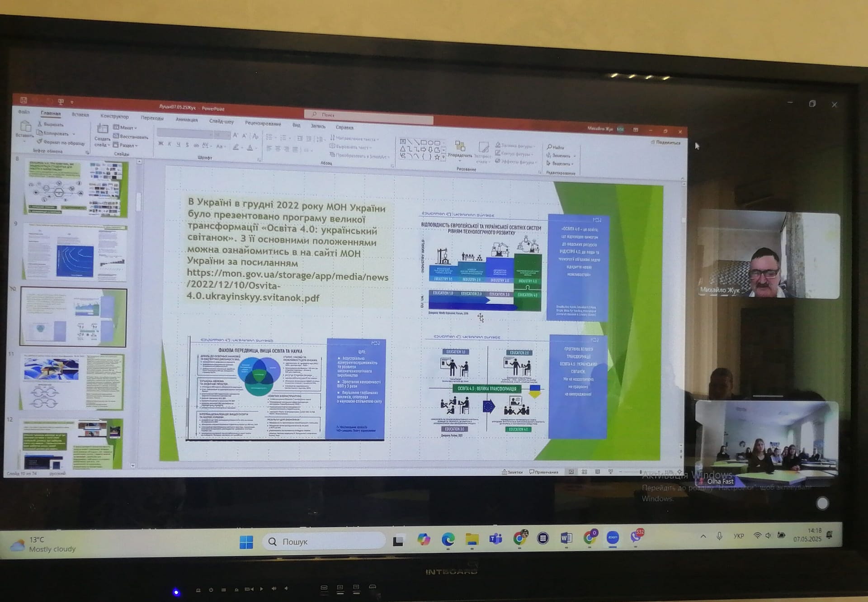Click the slide sorter view icon
This screenshot has width=868, height=602.
click(584, 472)
